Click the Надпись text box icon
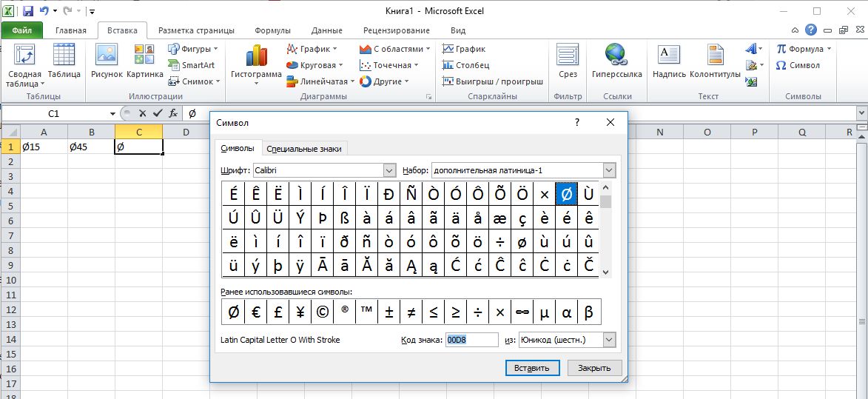Screen dimensions: 868x399 669,56
